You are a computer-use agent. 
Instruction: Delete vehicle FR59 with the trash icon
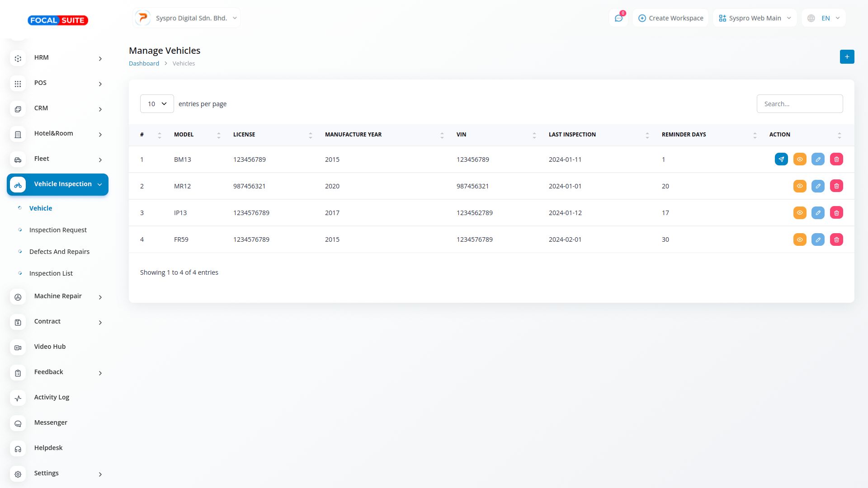[x=836, y=239]
